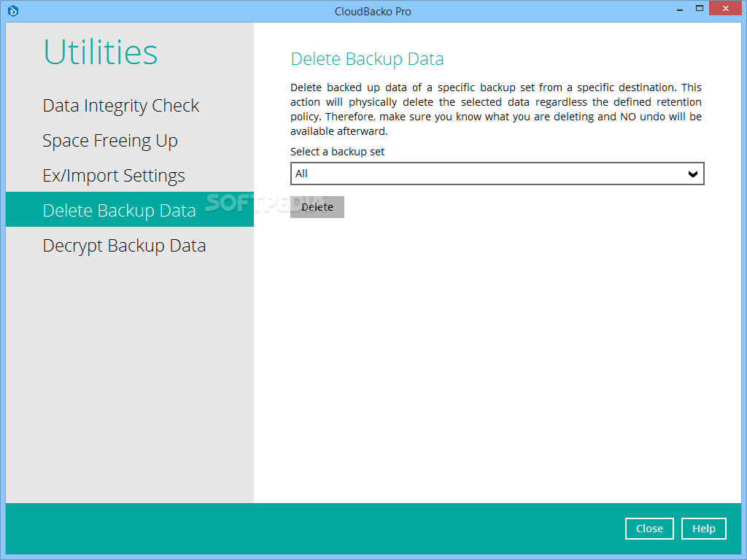This screenshot has width=747, height=560.
Task: Click the gray Delete button
Action: point(317,207)
